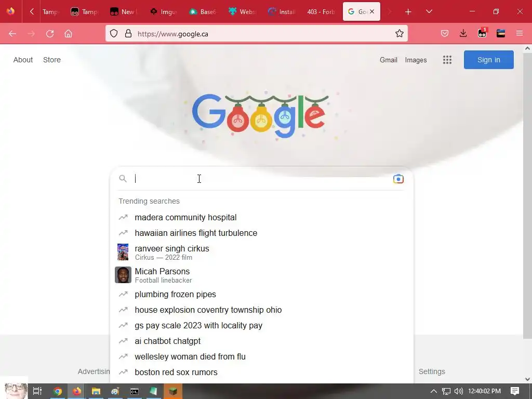The width and height of the screenshot is (532, 399).
Task: Select suggestion wellesley woman died from flu
Action: tap(262, 356)
